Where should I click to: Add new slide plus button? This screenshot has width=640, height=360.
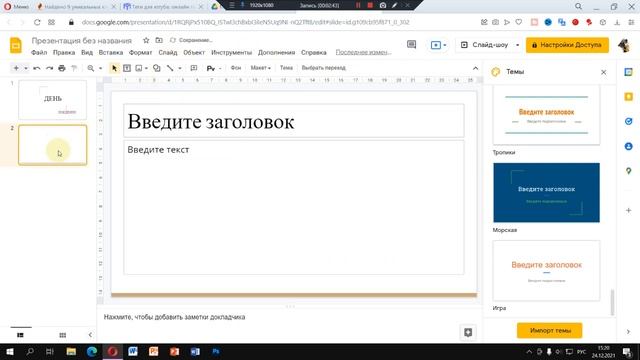[x=16, y=68]
